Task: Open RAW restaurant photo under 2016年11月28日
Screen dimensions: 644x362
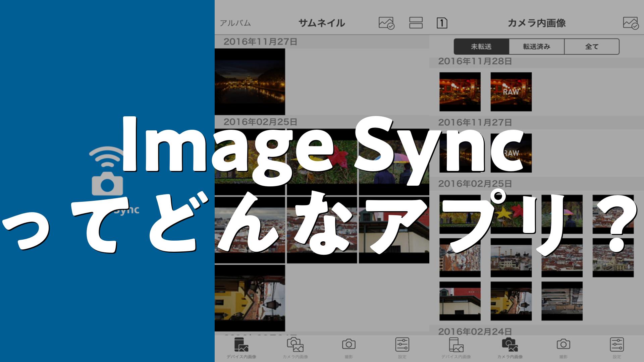Action: tap(511, 92)
